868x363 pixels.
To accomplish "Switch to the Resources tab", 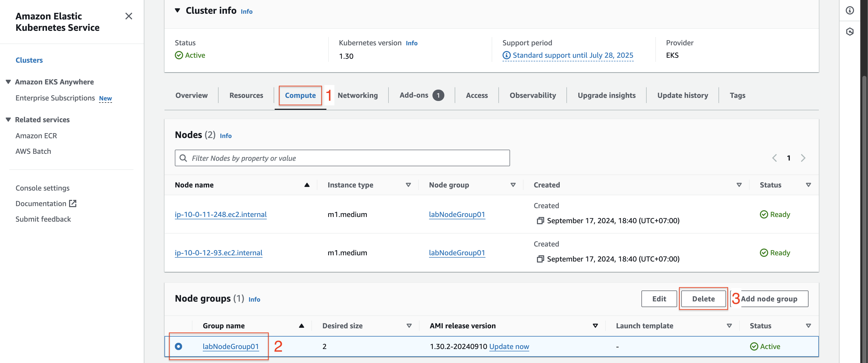I will (246, 96).
